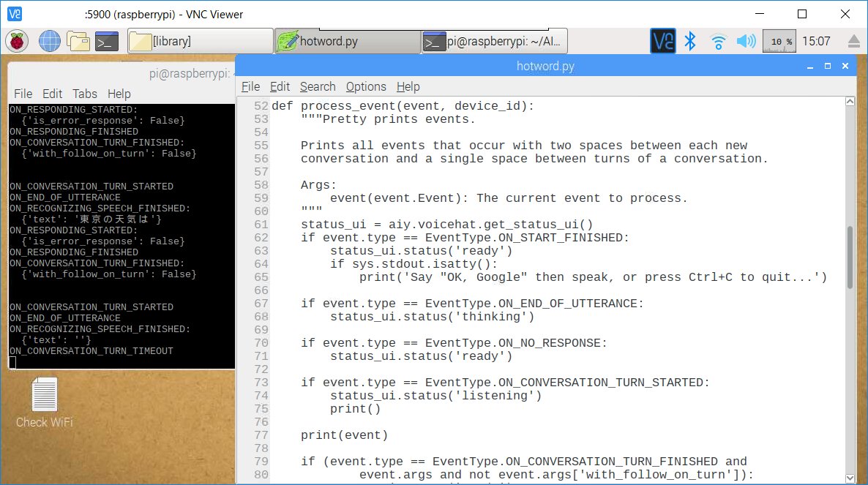The image size is (868, 485).
Task: Show the clock calendar at 15:07
Action: (x=817, y=42)
